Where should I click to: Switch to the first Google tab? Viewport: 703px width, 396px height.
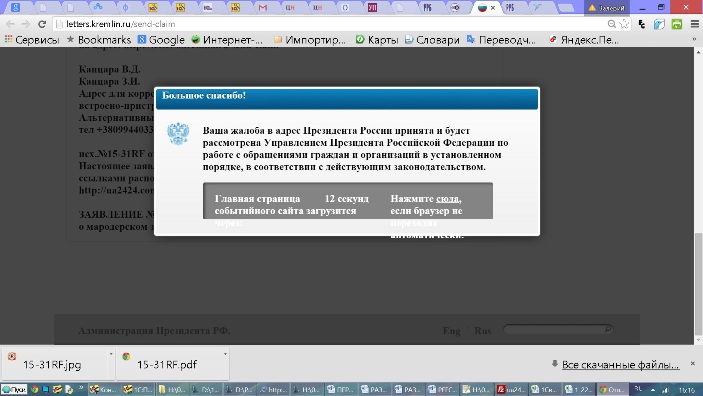point(15,8)
